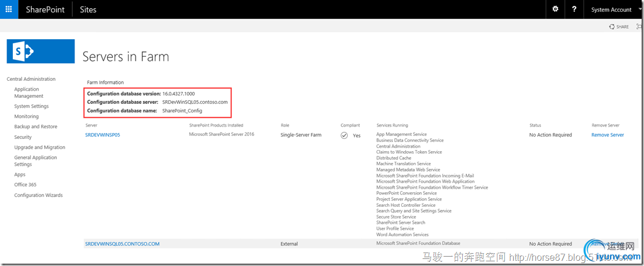Open Configuration Wizards
This screenshot has height=266, width=644.
39,195
